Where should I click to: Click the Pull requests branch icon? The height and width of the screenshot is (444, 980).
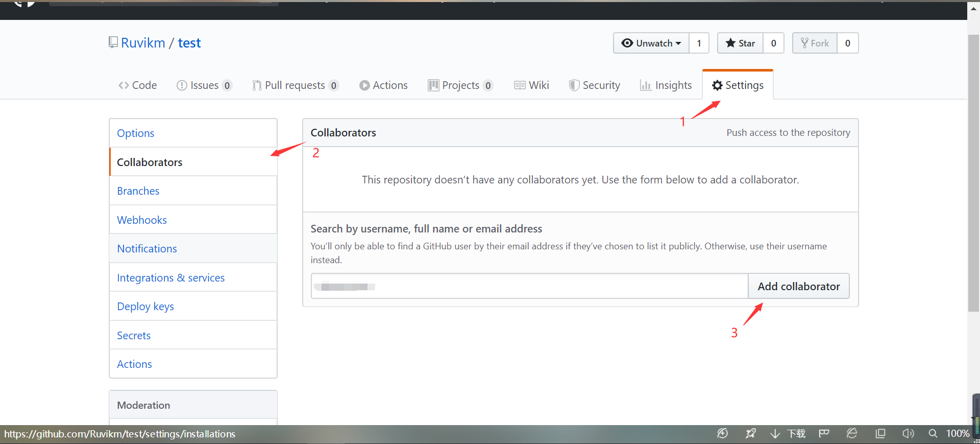pyautogui.click(x=257, y=85)
